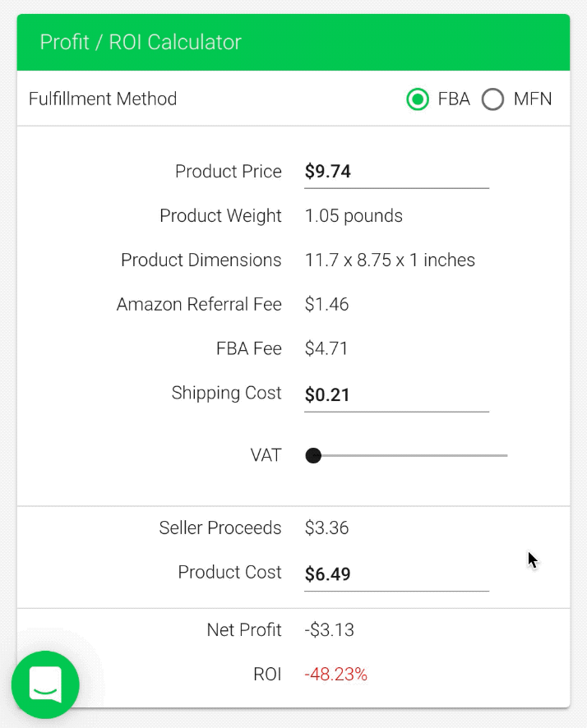Select the MFN fulfillment radio button
The width and height of the screenshot is (587, 728).
492,99
